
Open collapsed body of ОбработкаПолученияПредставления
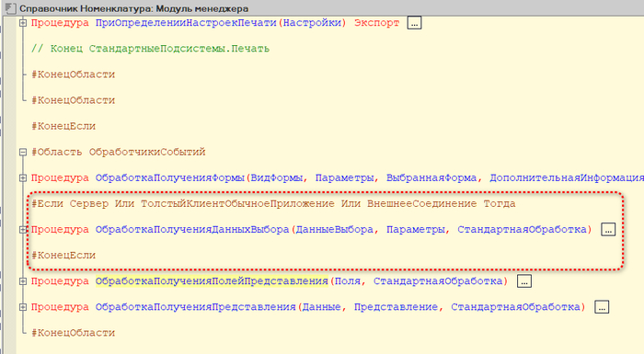click(x=602, y=307)
